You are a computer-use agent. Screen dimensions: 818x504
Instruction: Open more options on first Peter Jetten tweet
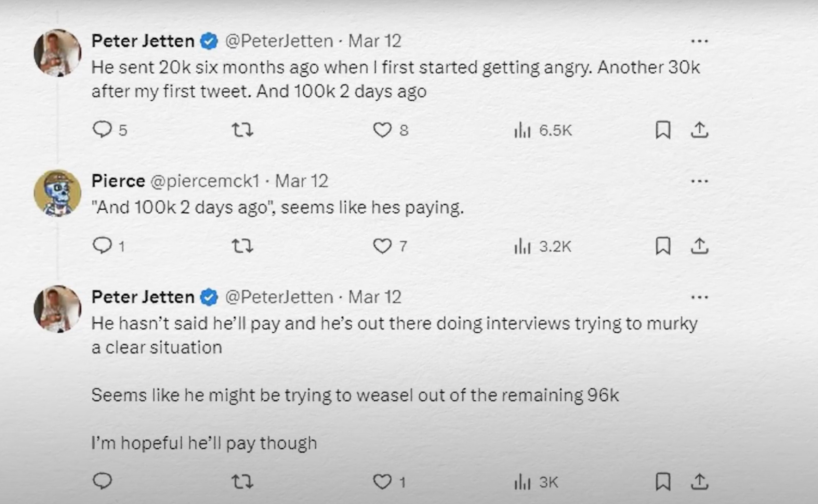point(699,41)
